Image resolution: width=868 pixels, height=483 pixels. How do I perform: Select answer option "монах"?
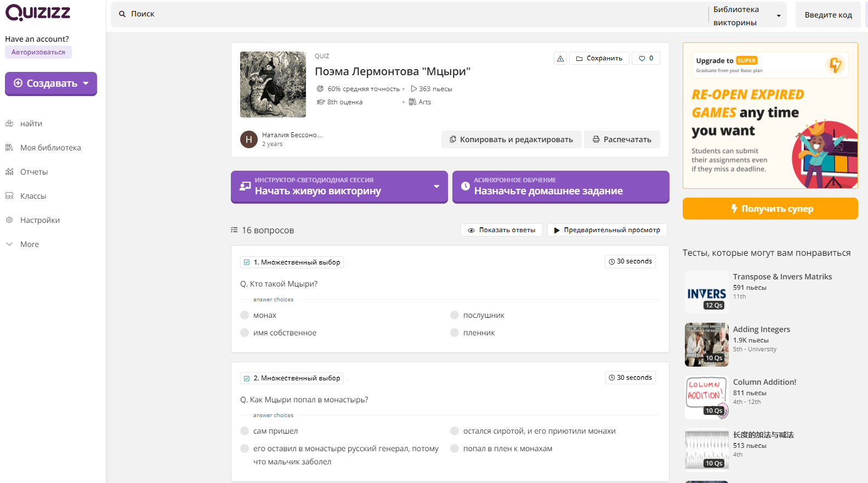[245, 315]
